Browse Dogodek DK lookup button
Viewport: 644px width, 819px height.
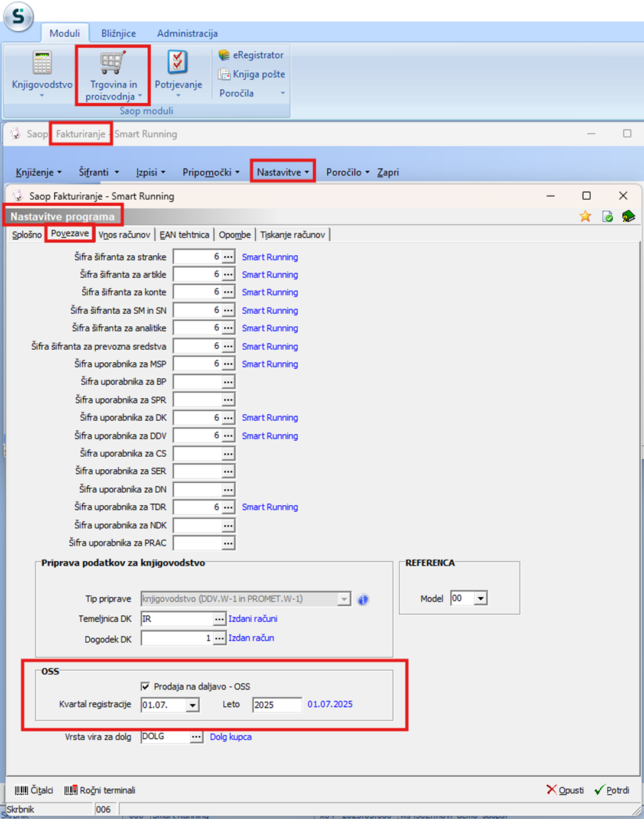point(219,638)
